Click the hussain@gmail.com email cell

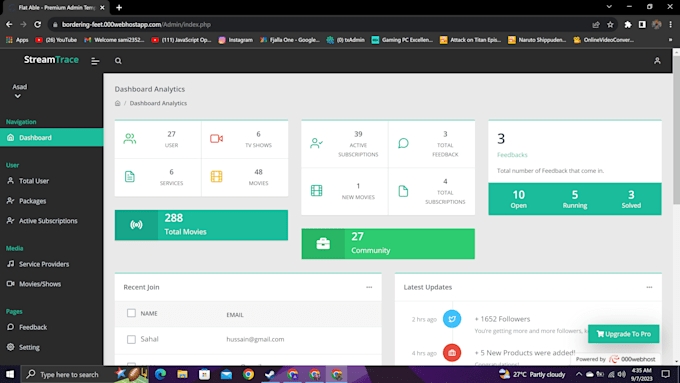(x=255, y=339)
